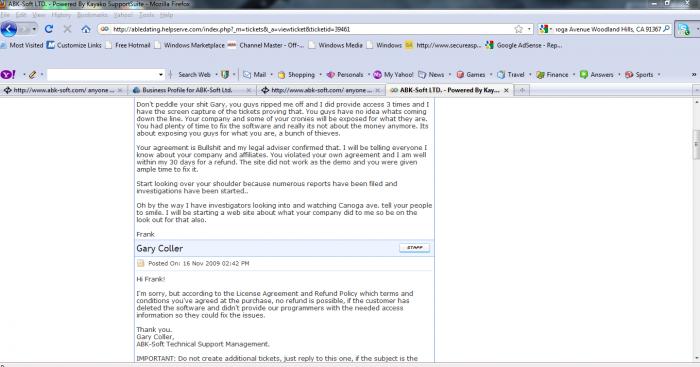The image size is (700, 367).
Task: Open Yahoo Travel from the toolbar
Action: tap(511, 75)
